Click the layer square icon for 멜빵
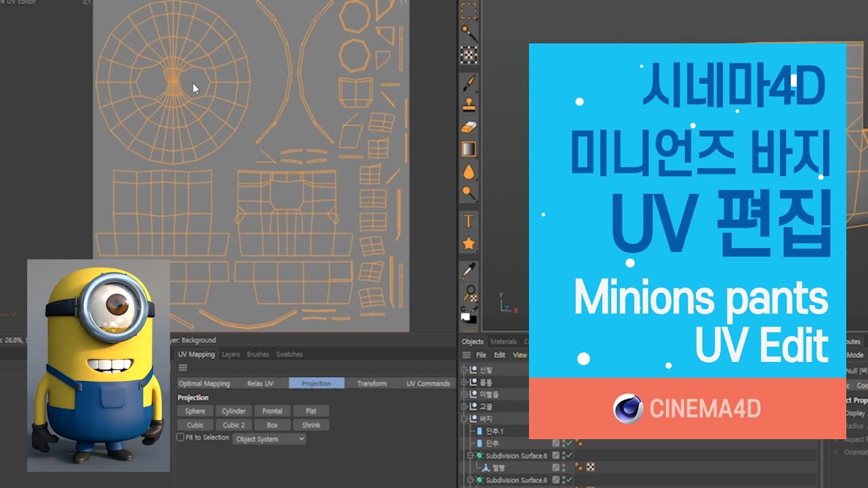The height and width of the screenshot is (488, 868). tap(556, 468)
